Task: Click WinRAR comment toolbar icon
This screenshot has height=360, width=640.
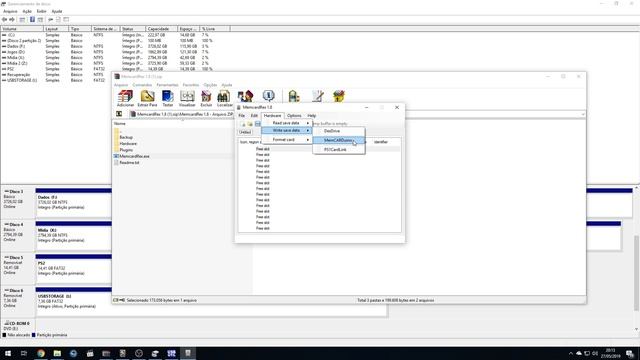Action: [317, 96]
